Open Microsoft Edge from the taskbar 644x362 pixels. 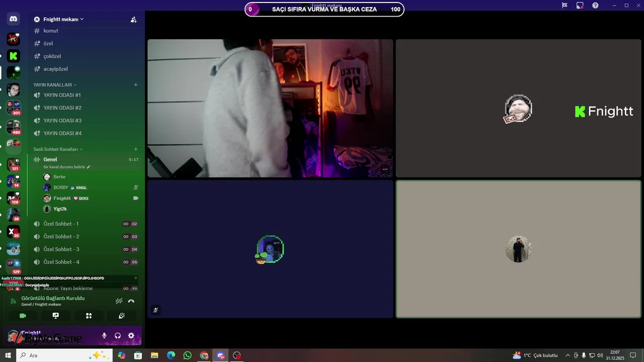(171, 355)
